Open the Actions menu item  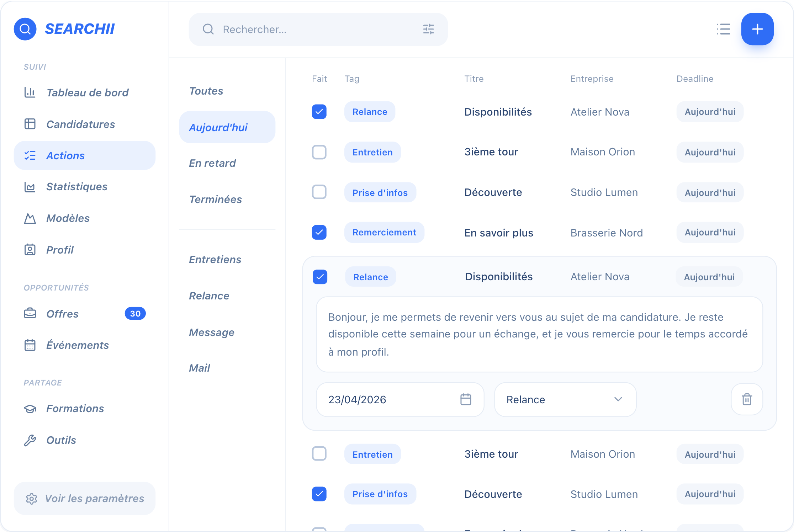click(85, 155)
